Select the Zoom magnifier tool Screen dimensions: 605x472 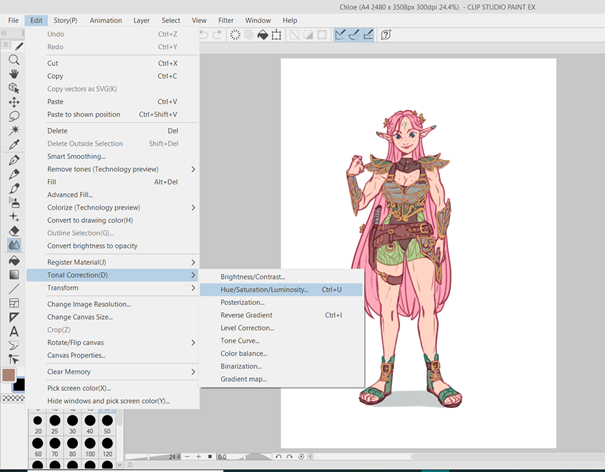tap(14, 60)
